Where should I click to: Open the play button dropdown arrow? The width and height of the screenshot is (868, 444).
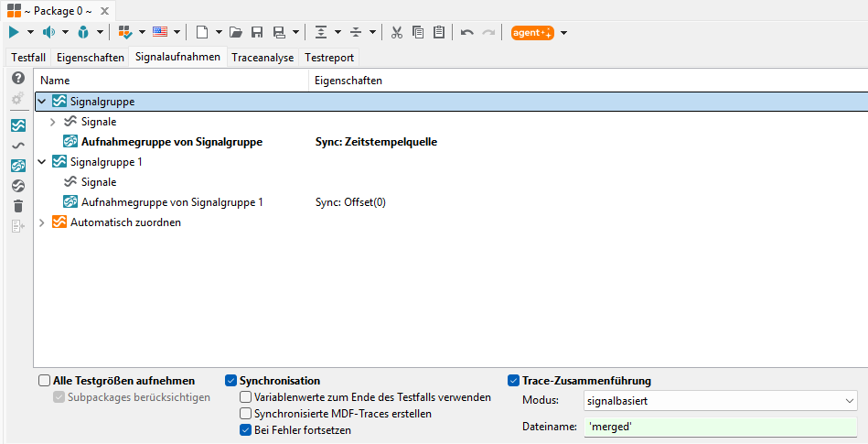click(30, 33)
